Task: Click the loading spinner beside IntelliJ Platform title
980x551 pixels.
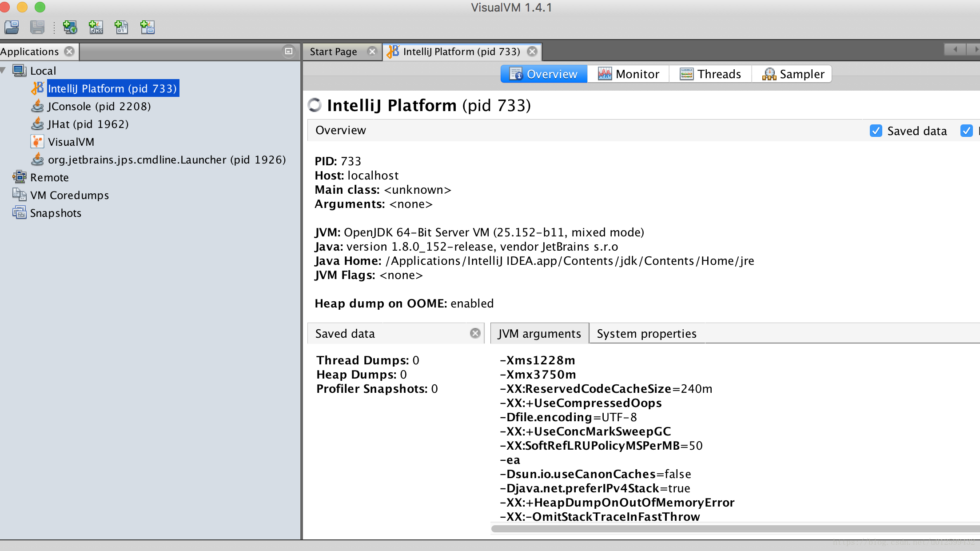Action: 315,105
